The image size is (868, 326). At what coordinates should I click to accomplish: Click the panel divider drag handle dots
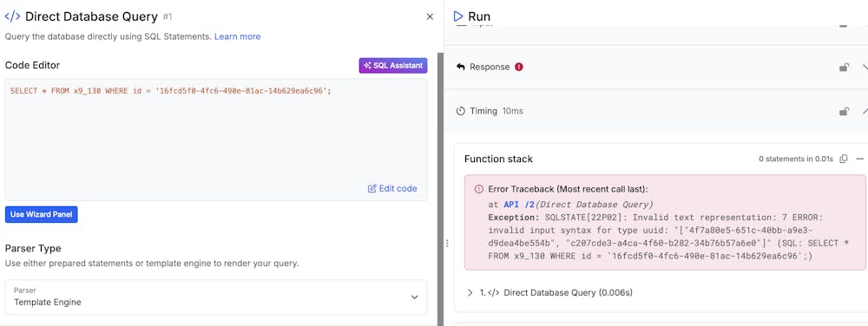[x=447, y=244]
